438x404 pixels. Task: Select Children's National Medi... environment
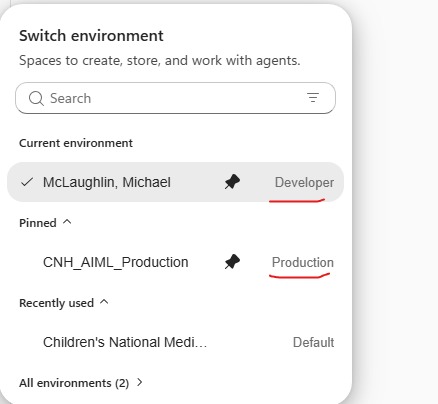175,342
